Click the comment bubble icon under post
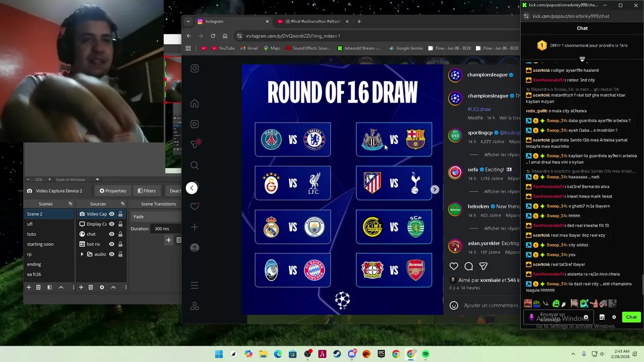This screenshot has height=362, width=644. click(469, 266)
